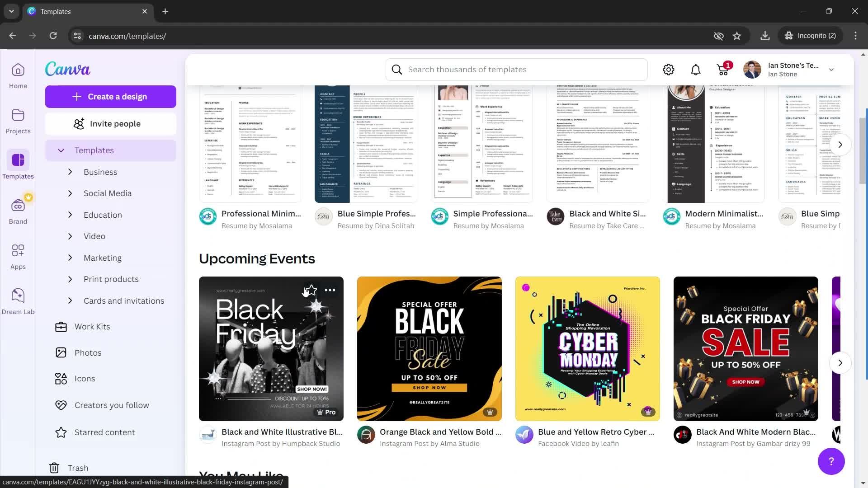
Task: Click Alma Studio creator avatar
Action: [x=366, y=435]
